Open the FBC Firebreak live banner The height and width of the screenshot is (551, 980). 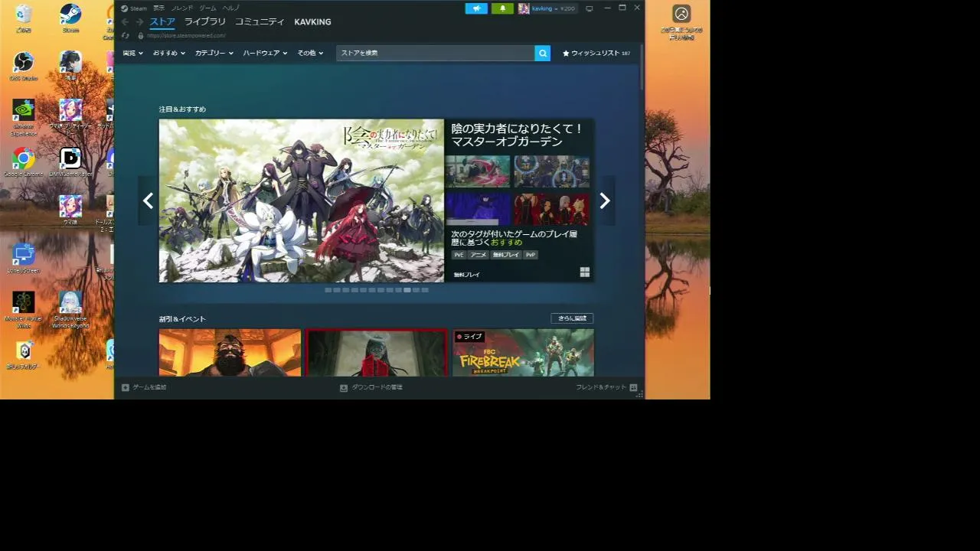(523, 353)
